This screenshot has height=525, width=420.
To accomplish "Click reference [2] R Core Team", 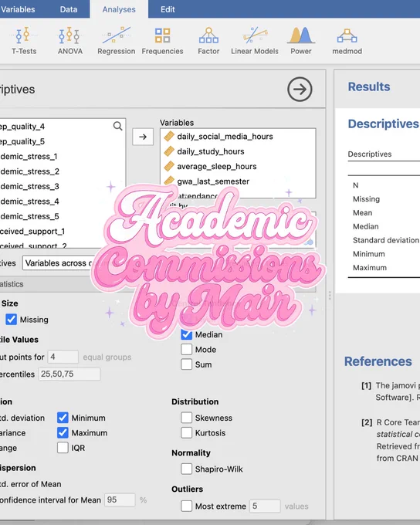I will pyautogui.click(x=391, y=440).
